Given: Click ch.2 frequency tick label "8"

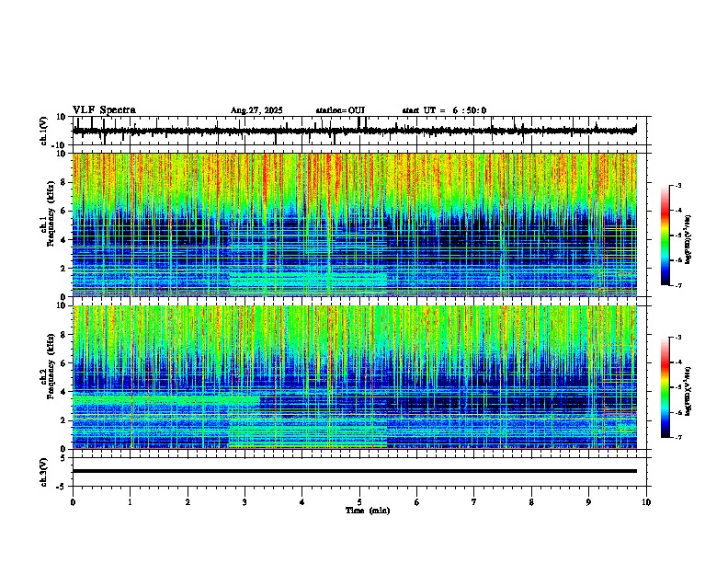Looking at the screenshot, I should pyautogui.click(x=64, y=335).
